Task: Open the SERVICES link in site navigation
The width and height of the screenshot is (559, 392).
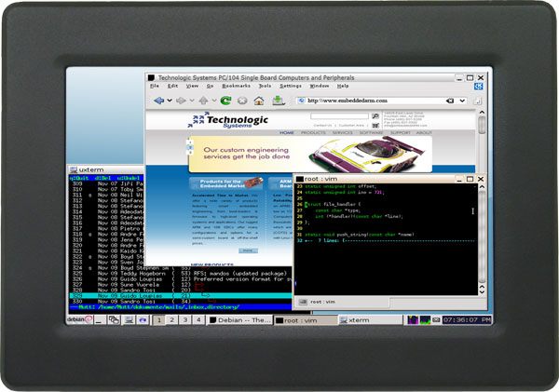Action: [x=342, y=132]
